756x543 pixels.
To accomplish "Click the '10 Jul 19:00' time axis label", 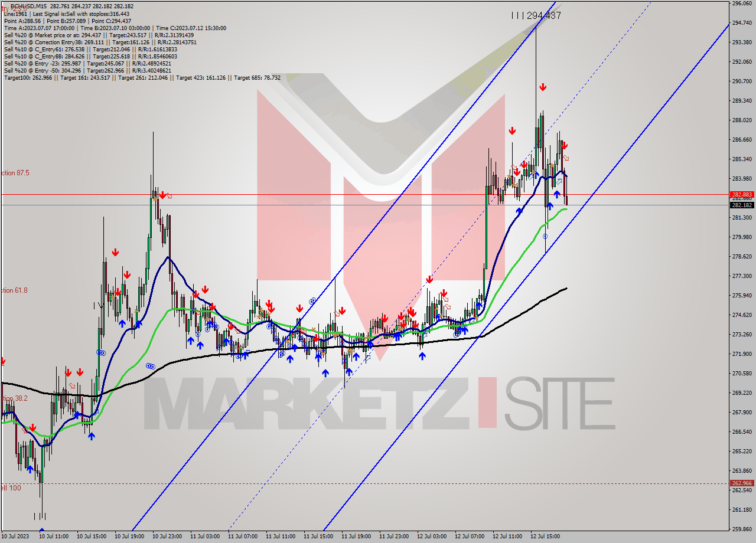I will pyautogui.click(x=130, y=537).
